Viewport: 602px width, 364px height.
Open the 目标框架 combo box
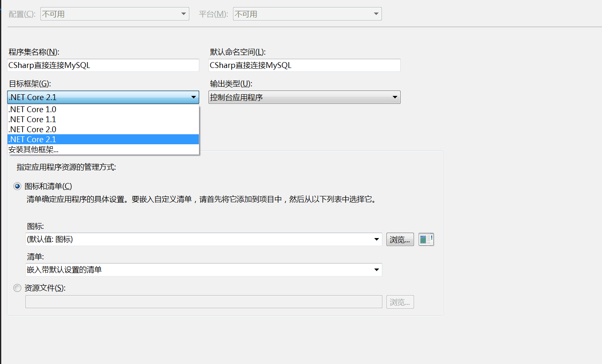click(103, 97)
